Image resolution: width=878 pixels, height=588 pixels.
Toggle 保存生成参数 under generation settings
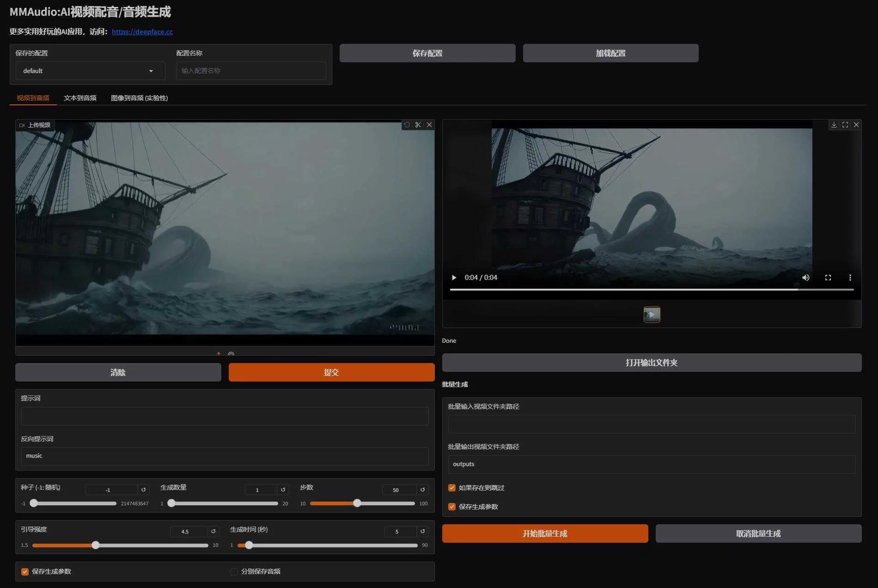[x=25, y=572]
